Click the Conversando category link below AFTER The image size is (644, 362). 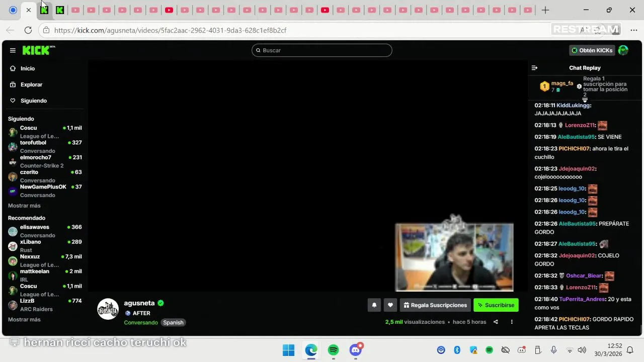(x=141, y=322)
